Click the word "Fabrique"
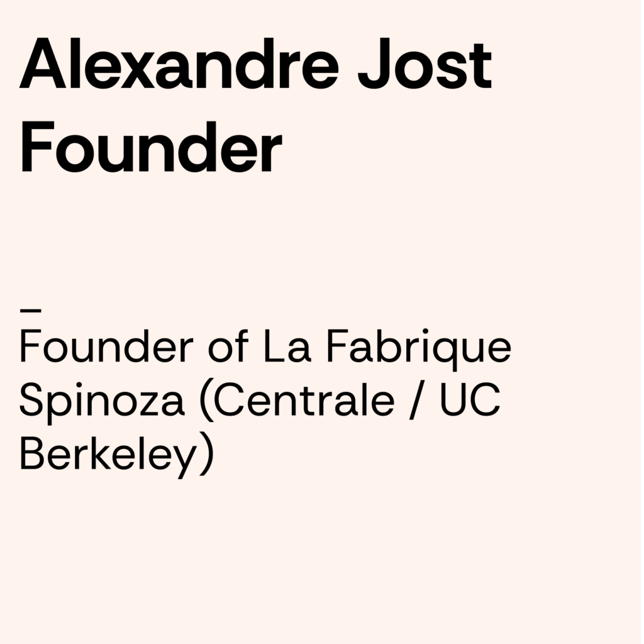Viewport: 644px width, 644px height. click(x=417, y=350)
